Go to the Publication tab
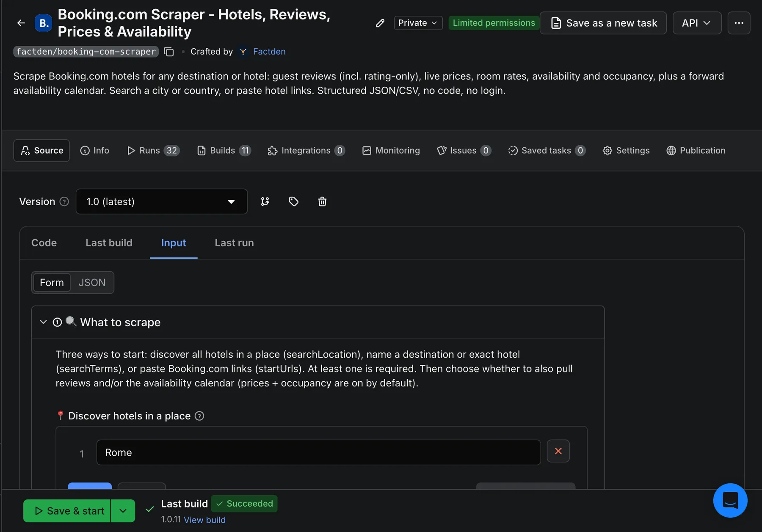Viewport: 762px width, 532px height. pyautogui.click(x=696, y=151)
